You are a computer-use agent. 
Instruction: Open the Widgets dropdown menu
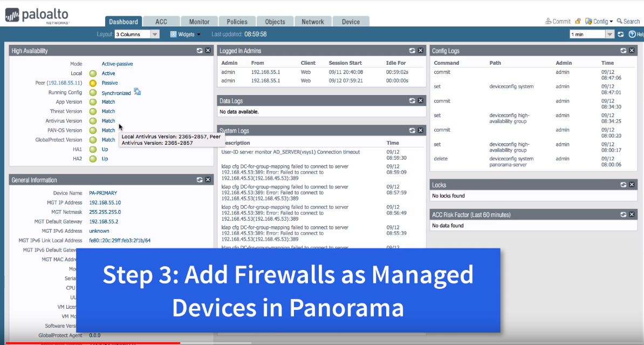tap(185, 35)
